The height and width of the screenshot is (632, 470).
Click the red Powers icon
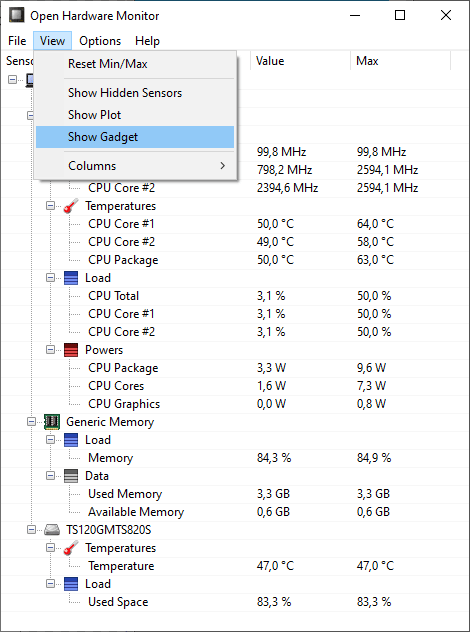pyautogui.click(x=71, y=350)
